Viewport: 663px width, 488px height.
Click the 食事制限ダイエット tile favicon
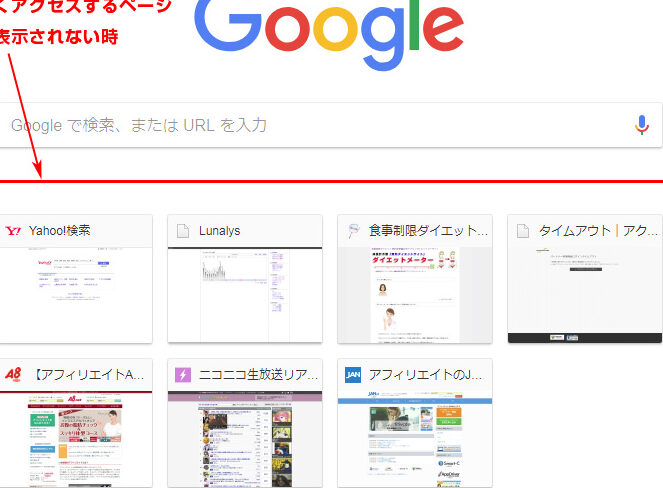point(353,231)
